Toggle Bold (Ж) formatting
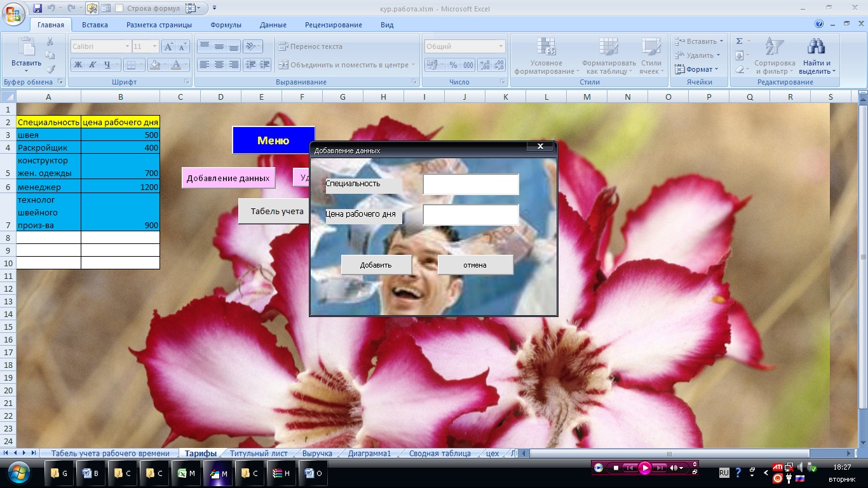 point(78,65)
